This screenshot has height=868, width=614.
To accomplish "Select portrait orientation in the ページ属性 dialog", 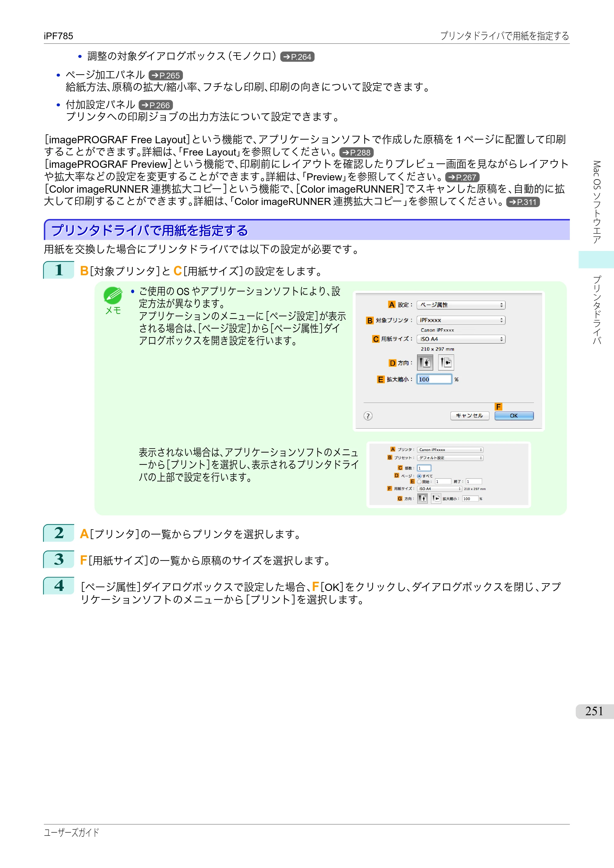I will pos(425,362).
